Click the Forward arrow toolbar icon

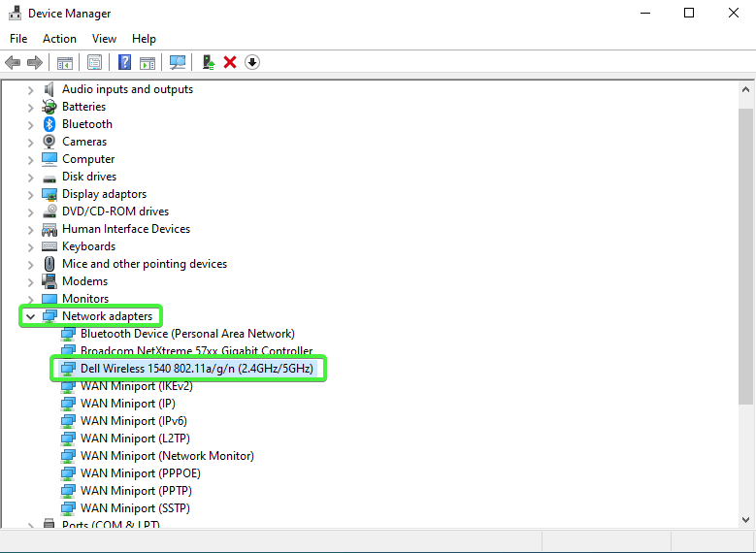(x=35, y=62)
